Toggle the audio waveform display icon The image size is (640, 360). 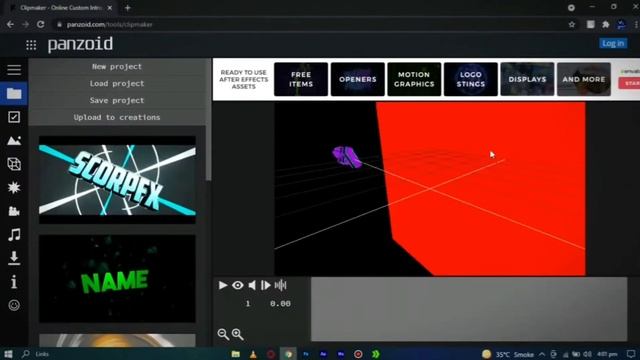click(x=280, y=285)
